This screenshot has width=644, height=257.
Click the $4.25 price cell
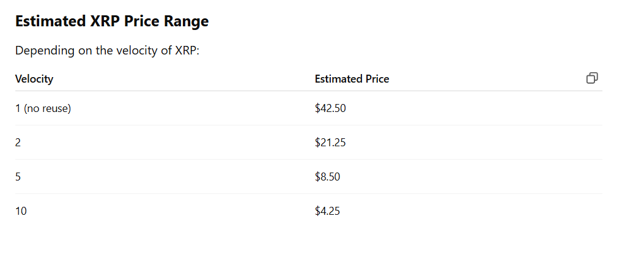coord(327,211)
